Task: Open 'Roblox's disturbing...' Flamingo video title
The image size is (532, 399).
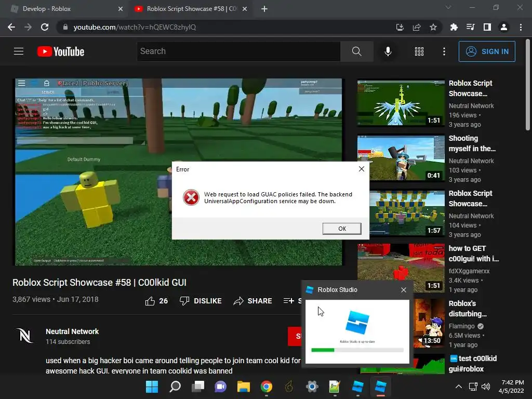Action: 468,309
